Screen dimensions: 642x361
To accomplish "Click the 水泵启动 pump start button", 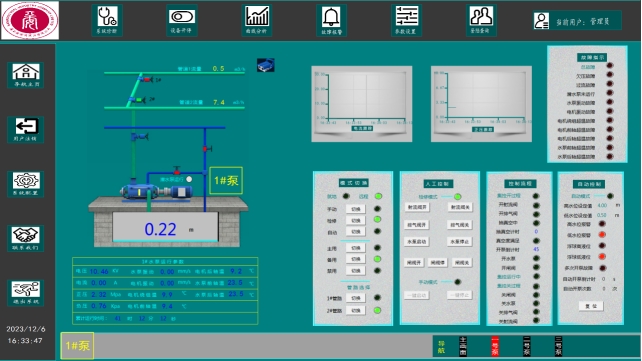I will (x=417, y=241).
